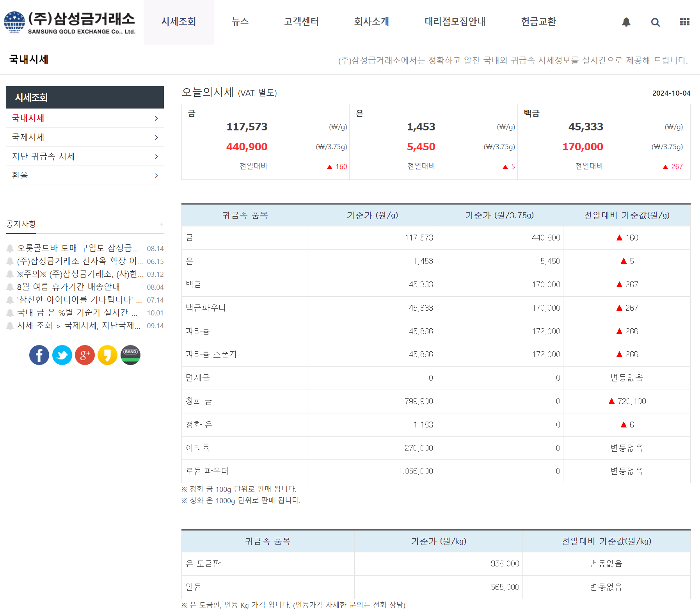Open the 뉴스 menu item
Screen dimensions: 700x616
point(240,22)
